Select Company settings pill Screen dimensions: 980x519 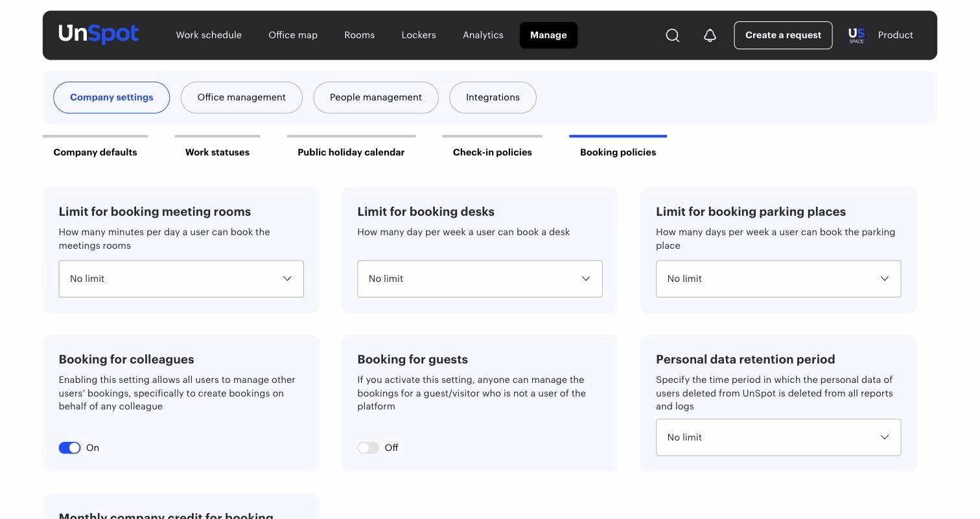111,97
